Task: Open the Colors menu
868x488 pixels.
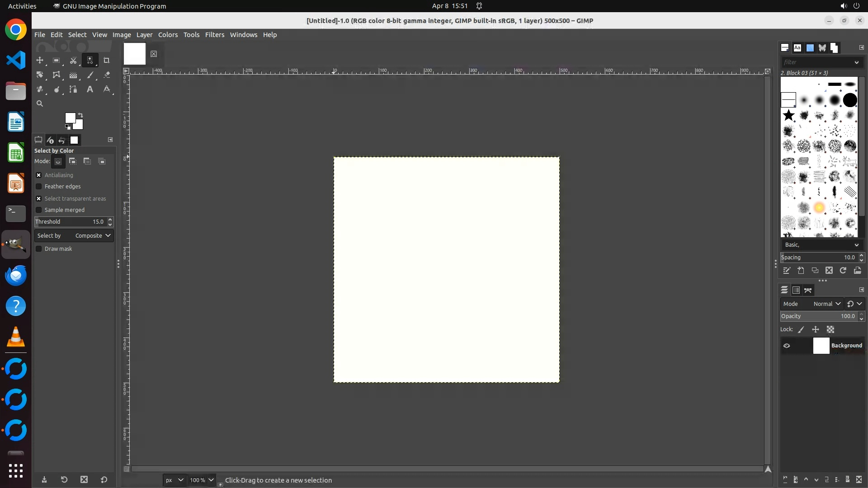Action: tap(168, 35)
